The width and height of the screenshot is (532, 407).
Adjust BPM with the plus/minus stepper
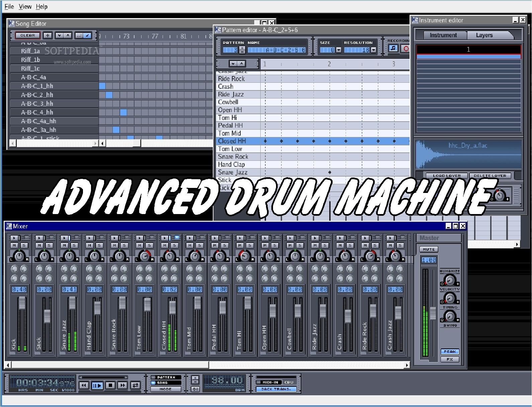pyautogui.click(x=195, y=380)
